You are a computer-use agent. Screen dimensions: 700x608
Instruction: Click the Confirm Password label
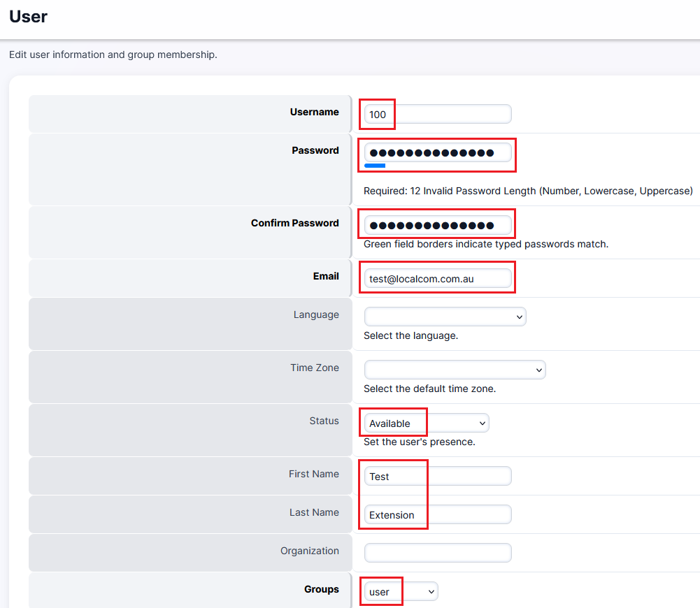tap(294, 223)
